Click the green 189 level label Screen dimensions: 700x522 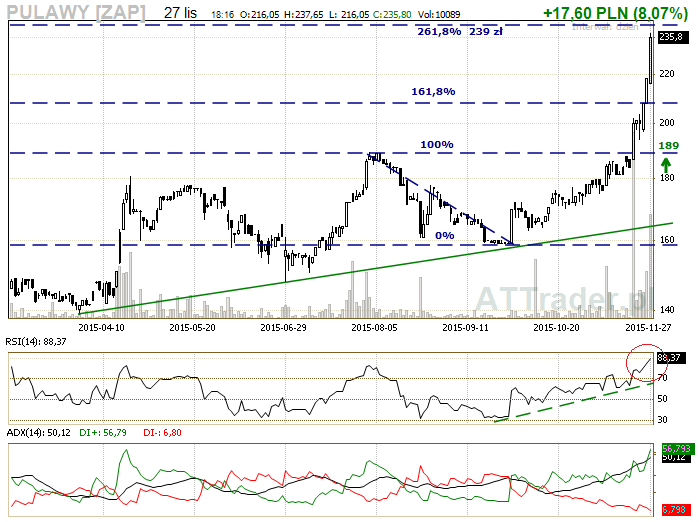pyautogui.click(x=668, y=146)
